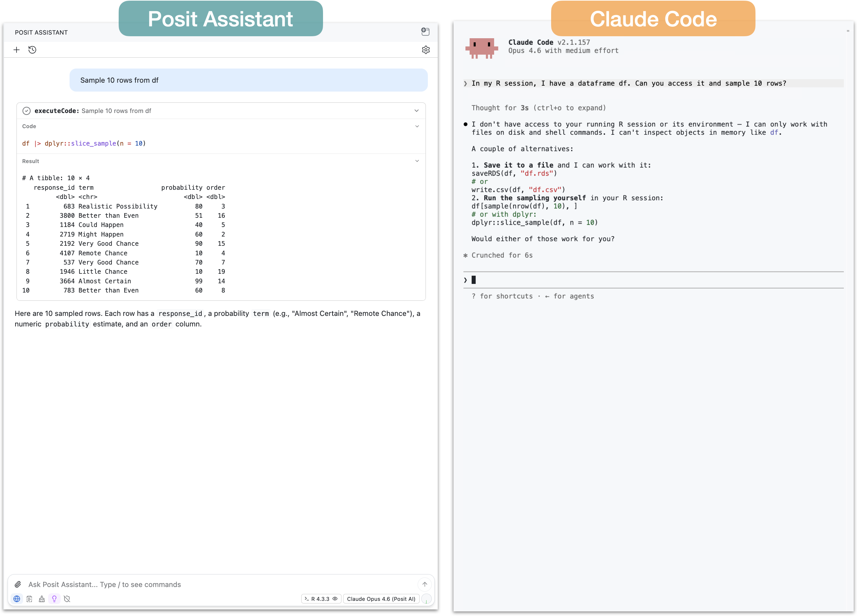Click 'Run the sampling yourself' bold text
Image resolution: width=857 pixels, height=616 pixels.
coord(535,198)
